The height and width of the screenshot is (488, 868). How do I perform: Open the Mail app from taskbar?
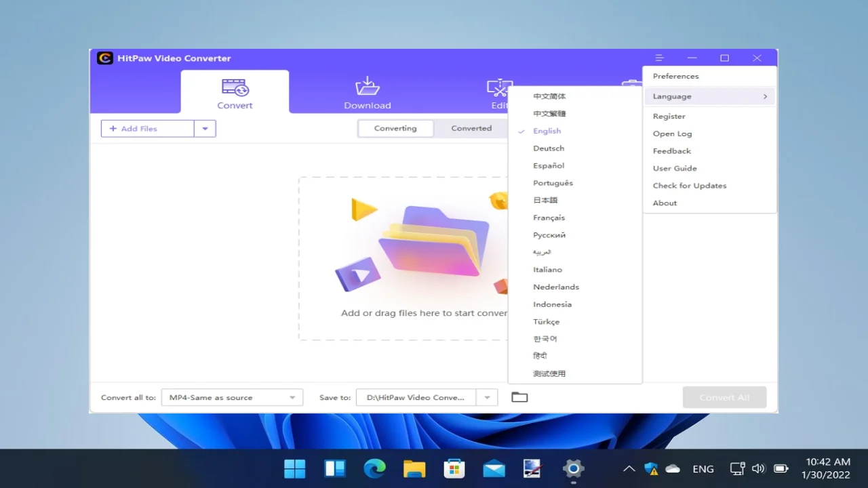coord(494,468)
